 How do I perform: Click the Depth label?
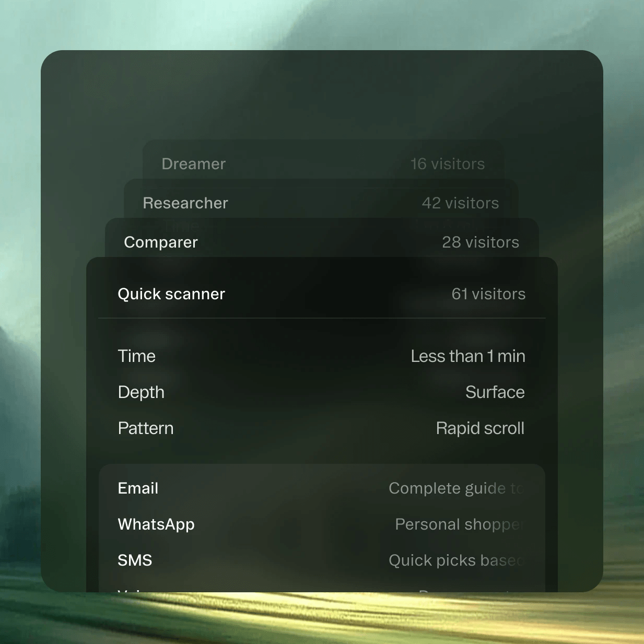coord(141,392)
